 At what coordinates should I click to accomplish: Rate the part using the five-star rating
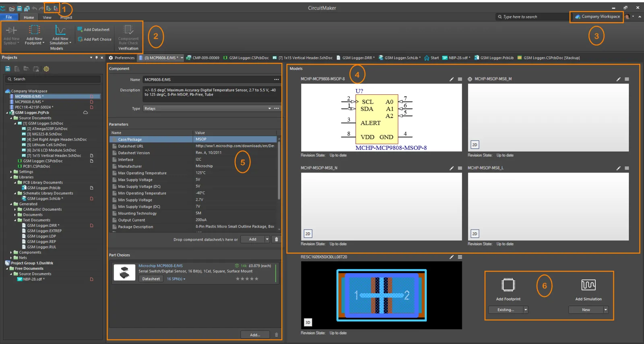click(x=247, y=279)
